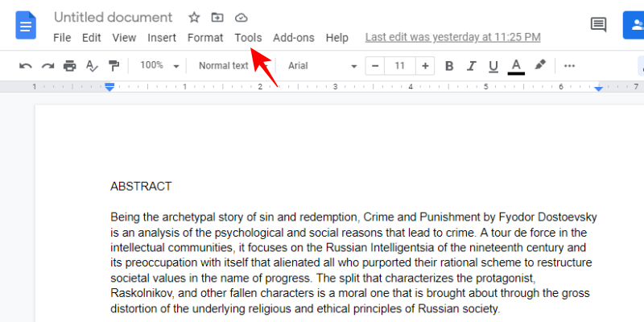Select the Paint format roller icon
644x322 pixels.
(x=114, y=66)
